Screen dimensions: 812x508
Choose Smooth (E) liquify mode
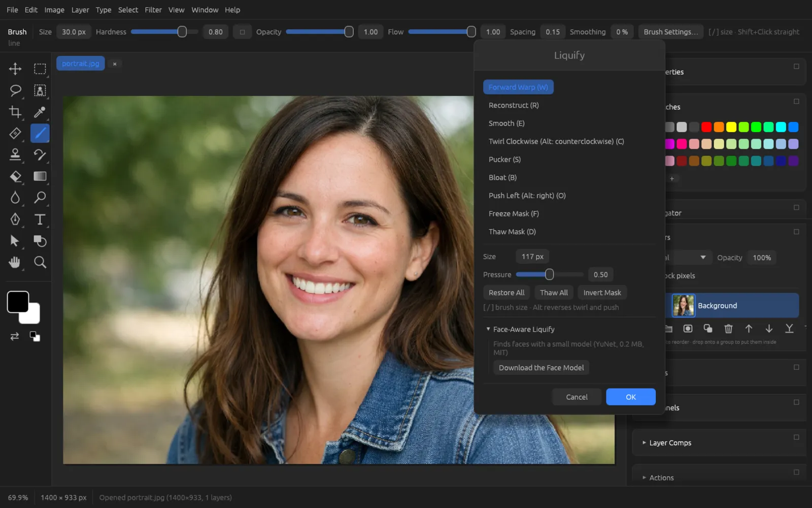pyautogui.click(x=506, y=123)
